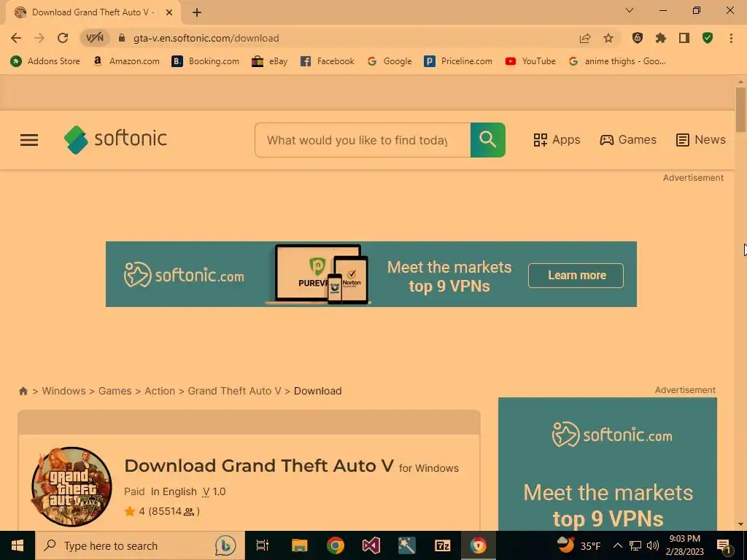Go forward with the browser forward arrow

pos(39,38)
